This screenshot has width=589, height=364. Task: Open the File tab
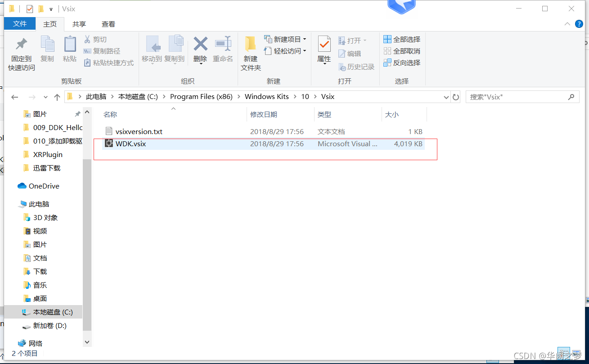coord(19,24)
